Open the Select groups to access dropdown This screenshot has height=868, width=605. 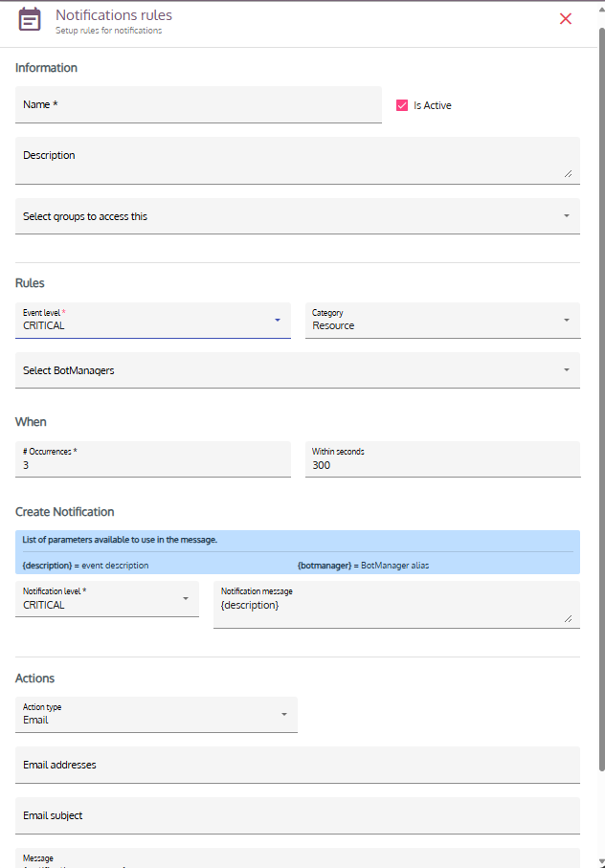tap(298, 216)
